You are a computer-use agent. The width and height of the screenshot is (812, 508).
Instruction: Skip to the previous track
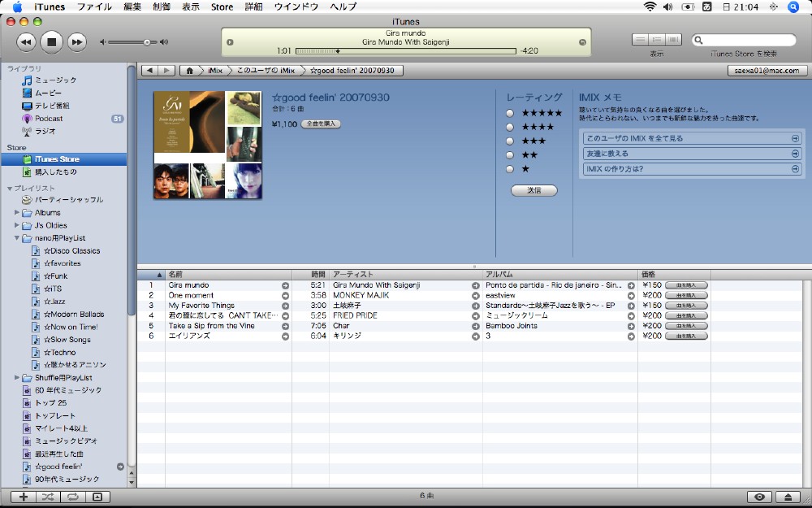click(27, 42)
